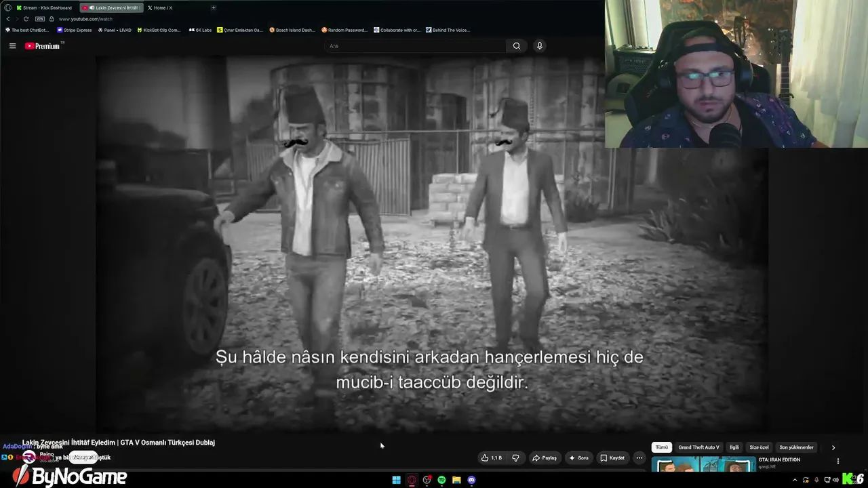Go back in the browser
The width and height of the screenshot is (868, 488).
8,19
